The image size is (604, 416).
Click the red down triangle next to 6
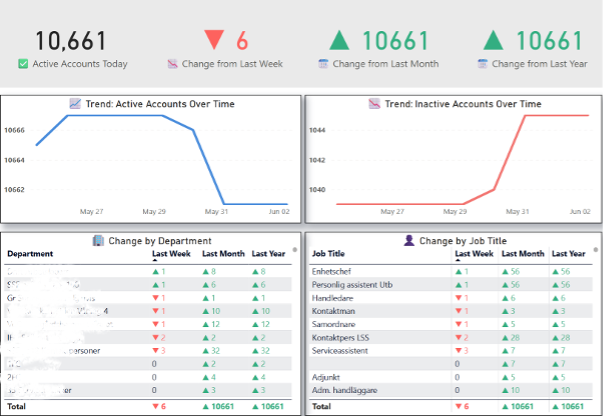pyautogui.click(x=214, y=40)
